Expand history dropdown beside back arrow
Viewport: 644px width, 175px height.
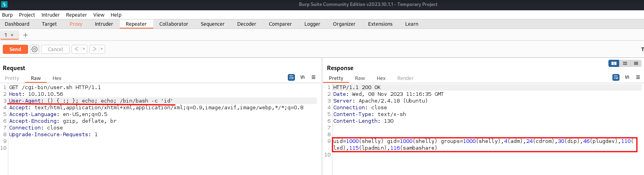(x=84, y=49)
